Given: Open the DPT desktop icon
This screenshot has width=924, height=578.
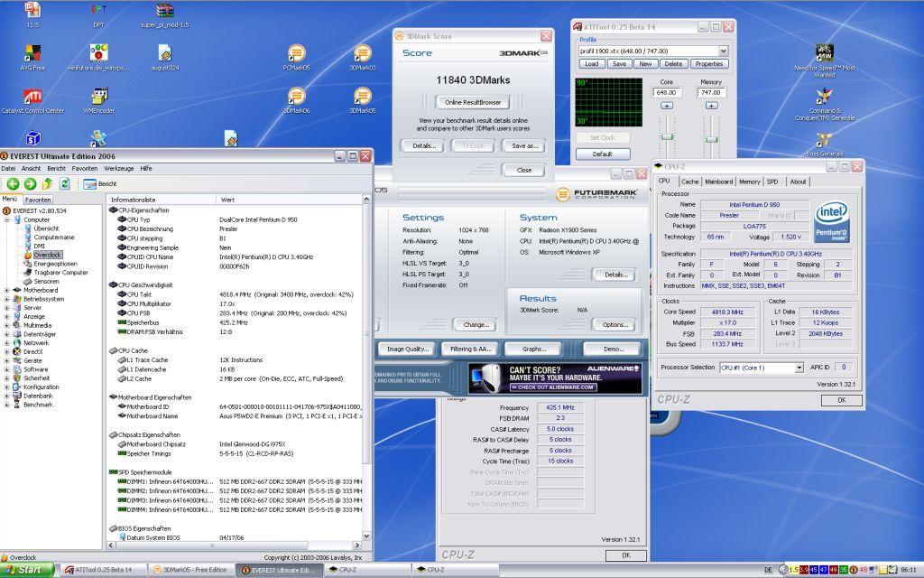Looking at the screenshot, I should point(99,15).
